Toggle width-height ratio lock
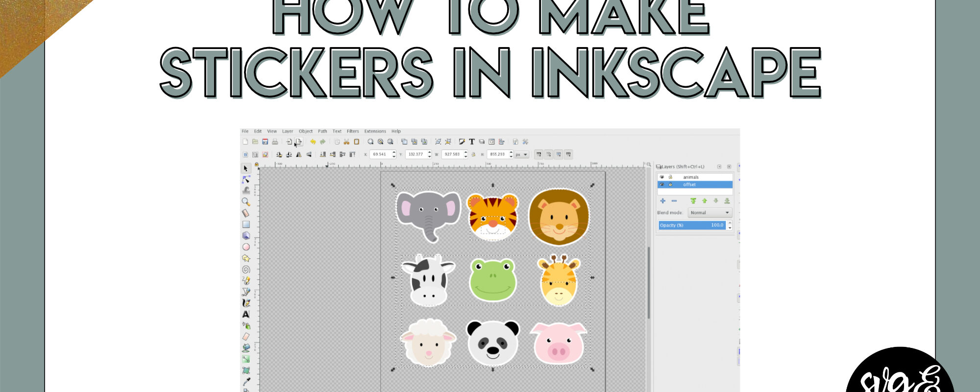The height and width of the screenshot is (392, 980). point(473,154)
